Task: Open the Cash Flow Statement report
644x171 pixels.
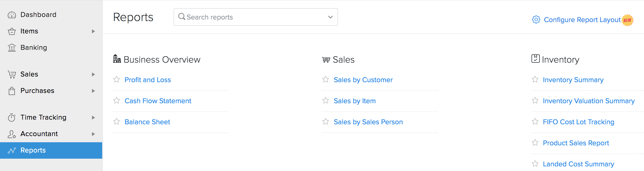Action: tap(158, 101)
